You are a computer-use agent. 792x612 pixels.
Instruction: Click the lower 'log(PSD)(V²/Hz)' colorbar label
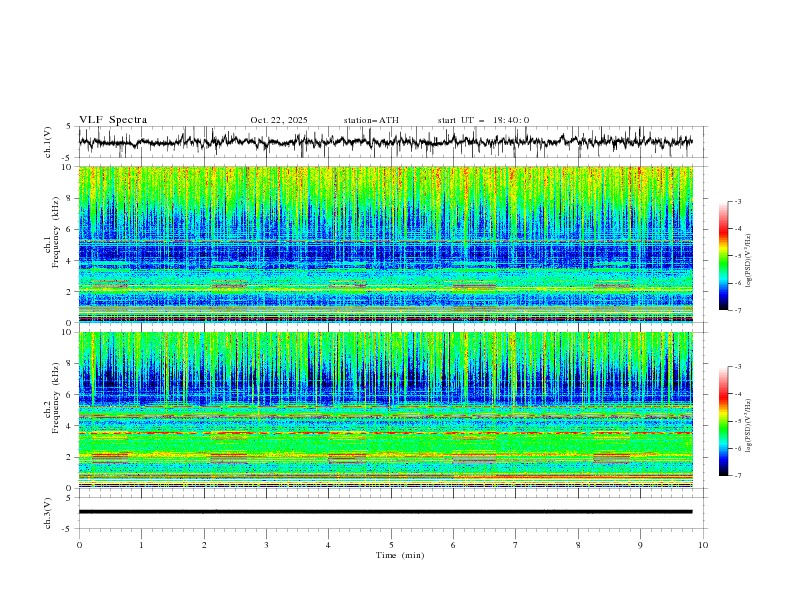749,425
